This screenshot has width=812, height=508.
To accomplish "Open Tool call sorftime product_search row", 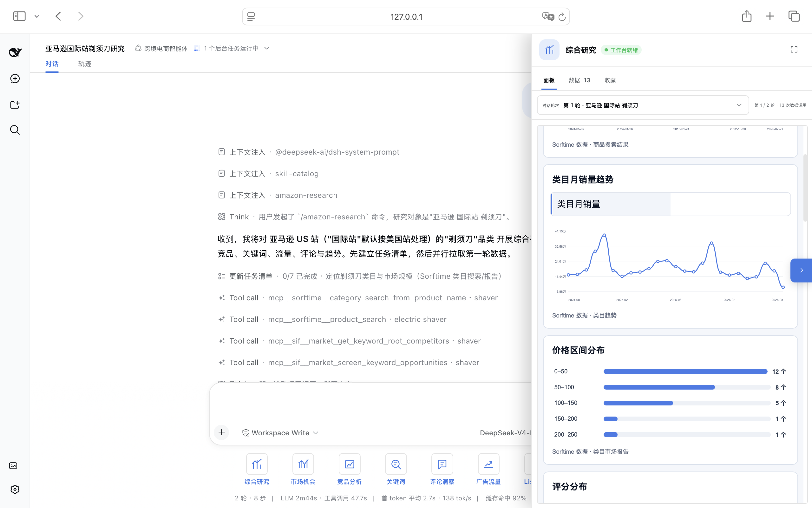I will (332, 319).
